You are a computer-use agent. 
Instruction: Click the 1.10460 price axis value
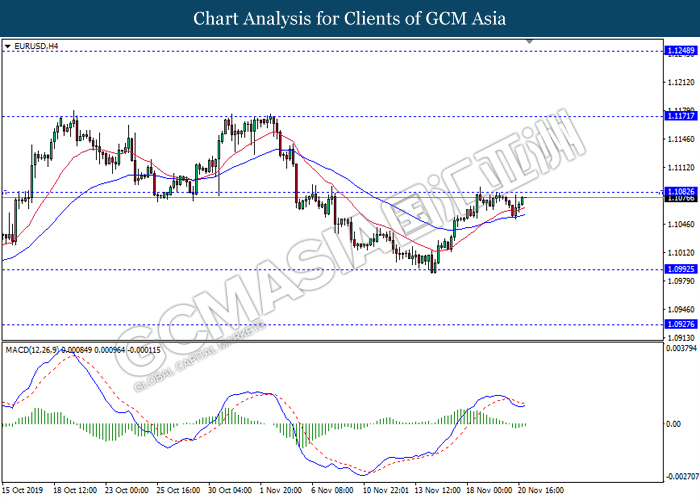(681, 224)
